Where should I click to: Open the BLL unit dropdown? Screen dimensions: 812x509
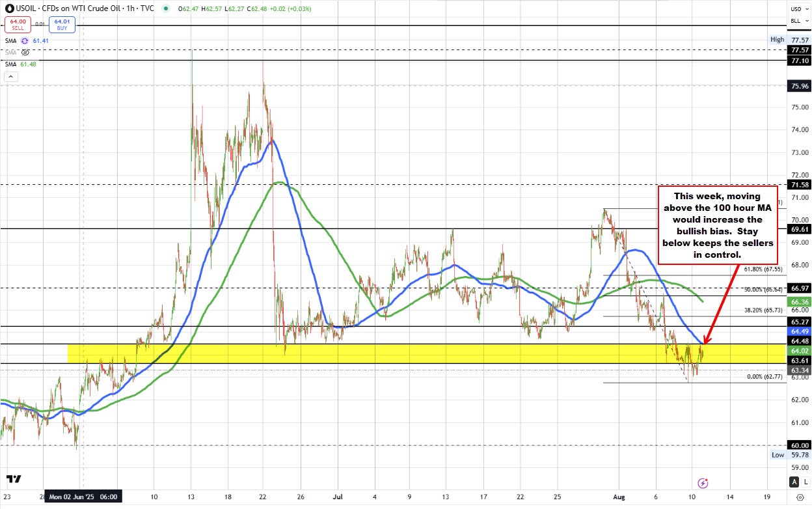click(796, 21)
